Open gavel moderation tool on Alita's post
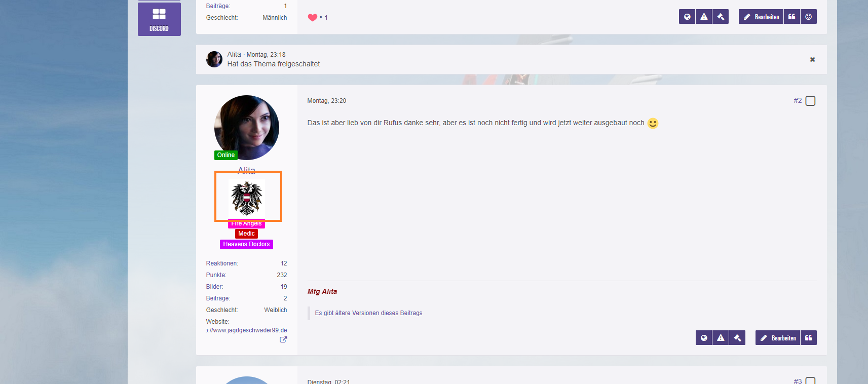This screenshot has height=384, width=868. coord(737,338)
